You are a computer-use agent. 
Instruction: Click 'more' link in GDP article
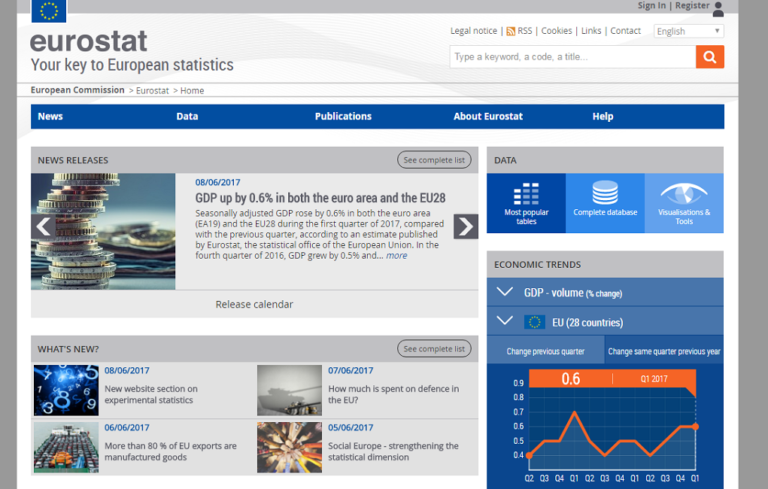(396, 255)
